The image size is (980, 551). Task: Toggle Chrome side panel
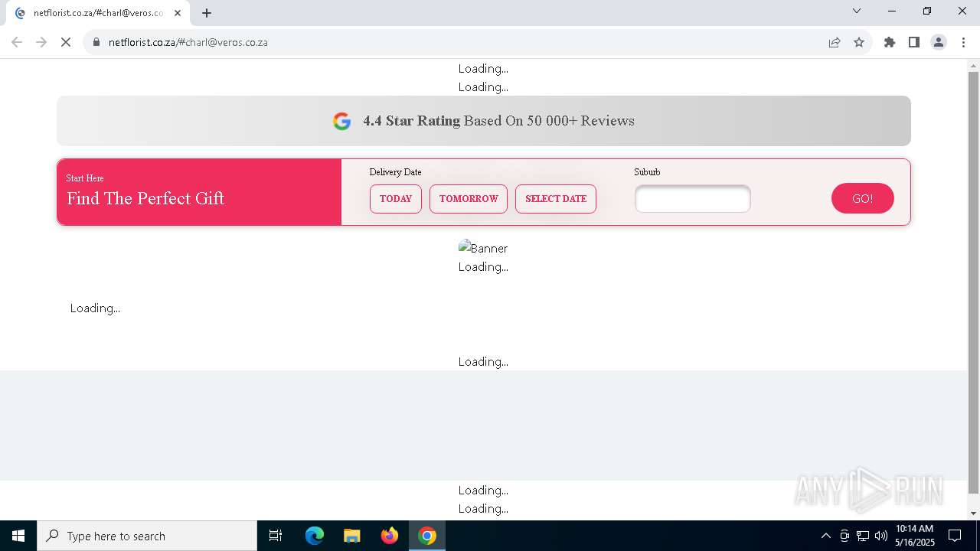coord(914,42)
